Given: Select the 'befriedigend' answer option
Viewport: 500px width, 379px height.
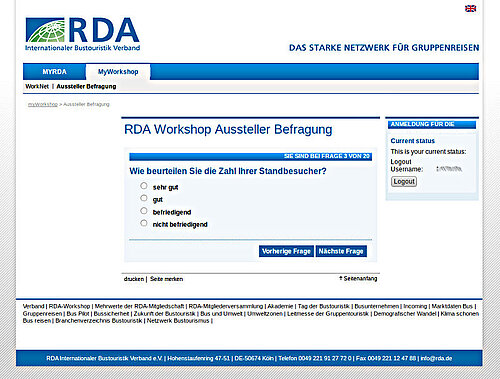Looking at the screenshot, I should 144,211.
